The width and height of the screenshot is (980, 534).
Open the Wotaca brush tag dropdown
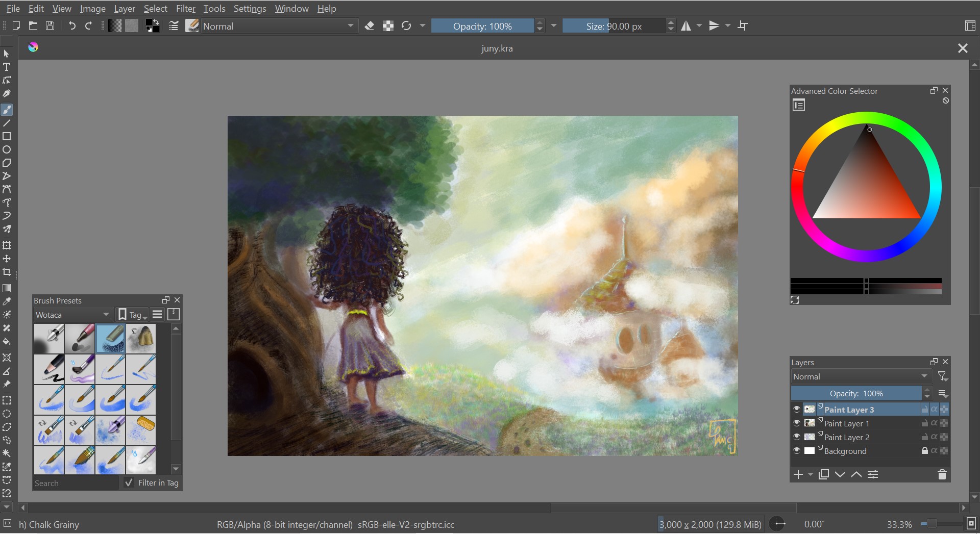(x=72, y=315)
